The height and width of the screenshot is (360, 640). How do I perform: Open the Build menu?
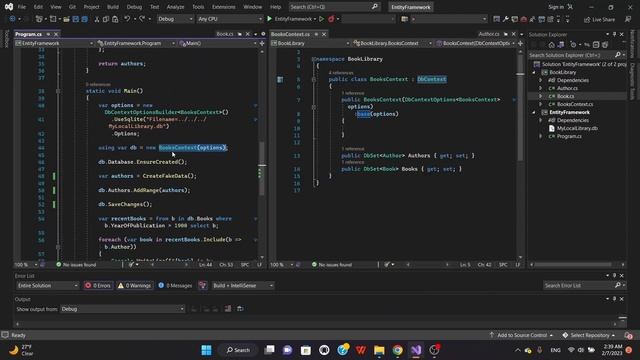click(113, 7)
